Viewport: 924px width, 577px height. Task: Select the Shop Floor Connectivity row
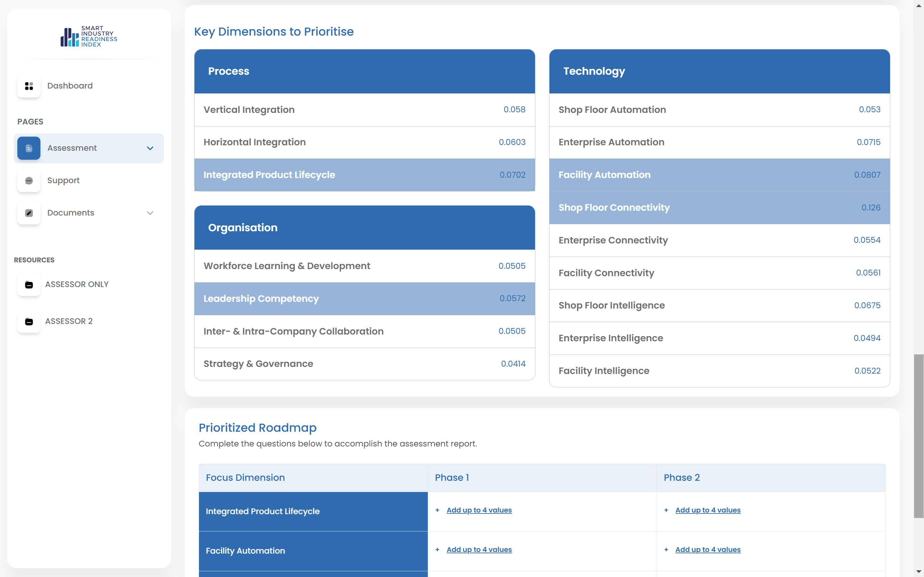click(719, 208)
